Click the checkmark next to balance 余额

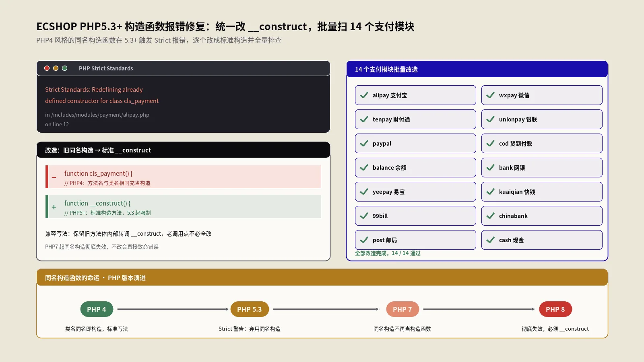[364, 168]
